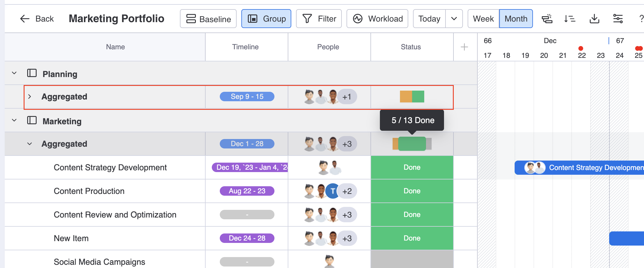Screen dimensions: 644x268
Task: Click the Planning aggregated status color bar
Action: click(x=412, y=97)
